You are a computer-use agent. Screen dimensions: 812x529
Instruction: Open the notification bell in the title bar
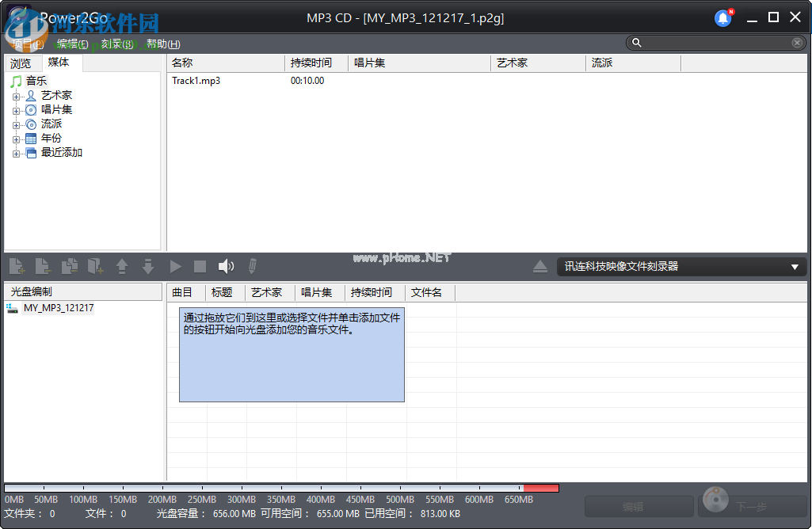[x=722, y=17]
